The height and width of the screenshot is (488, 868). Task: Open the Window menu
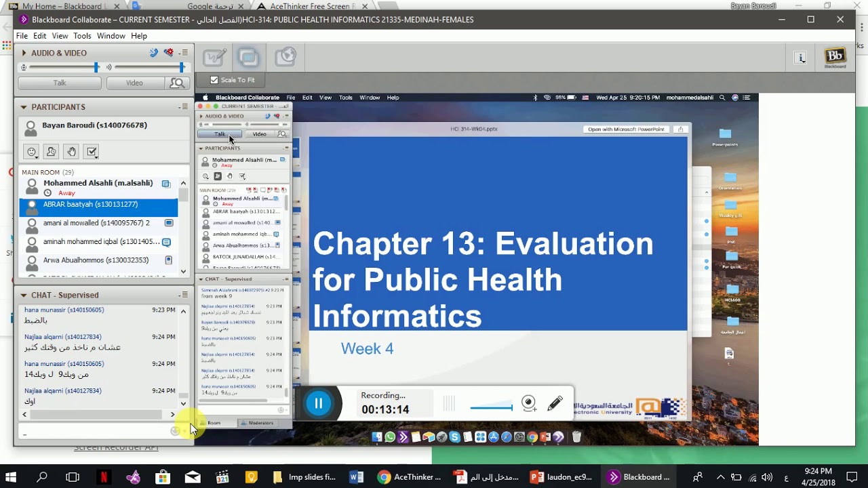(x=111, y=36)
